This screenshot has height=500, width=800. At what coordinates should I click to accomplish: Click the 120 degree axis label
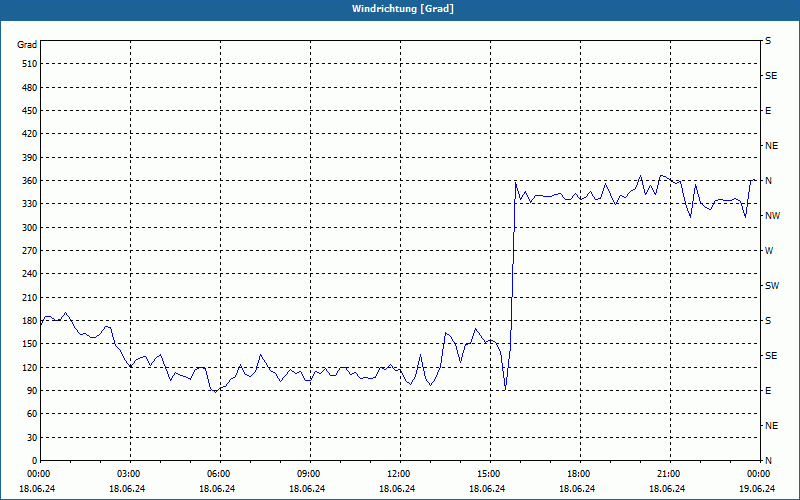coord(30,367)
